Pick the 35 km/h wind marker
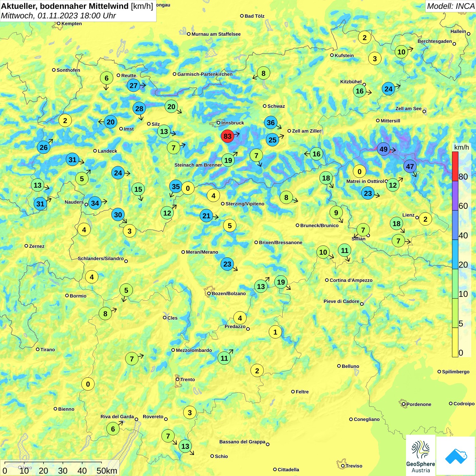 (x=176, y=186)
